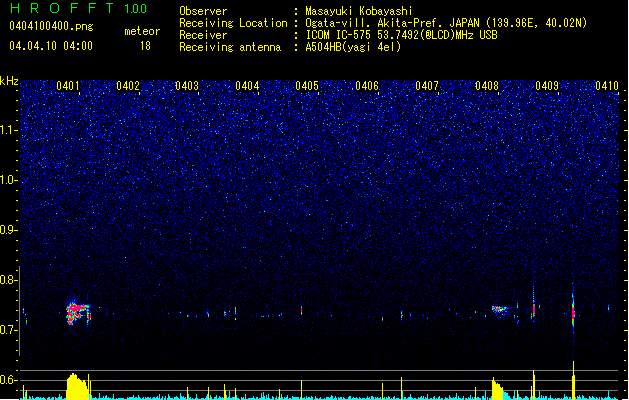Click the date stamp 04.04.10 04:00
629x400 pixels.
point(51,46)
